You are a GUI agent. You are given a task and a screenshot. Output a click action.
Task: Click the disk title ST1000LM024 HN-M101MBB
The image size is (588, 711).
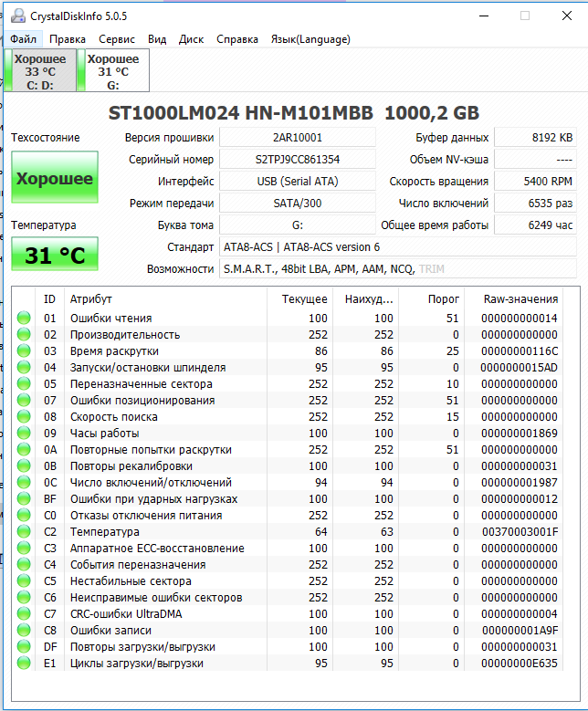[240, 113]
